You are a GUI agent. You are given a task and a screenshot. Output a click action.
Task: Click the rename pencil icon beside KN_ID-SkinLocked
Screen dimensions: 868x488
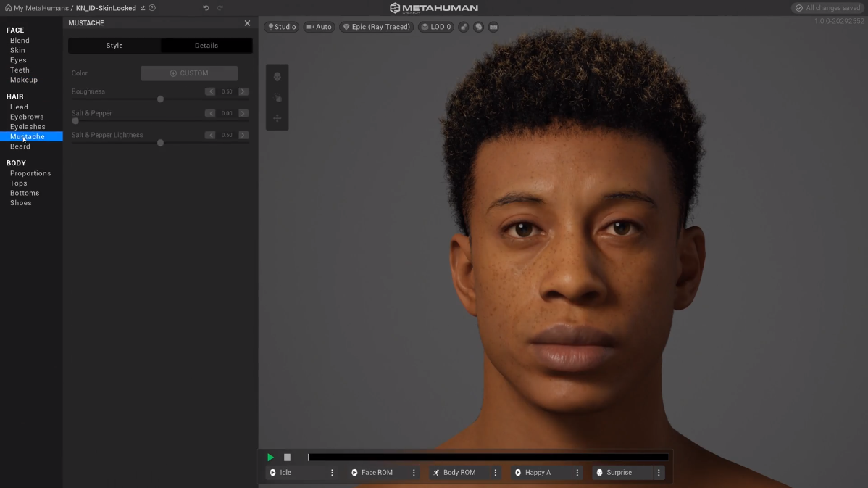point(143,8)
